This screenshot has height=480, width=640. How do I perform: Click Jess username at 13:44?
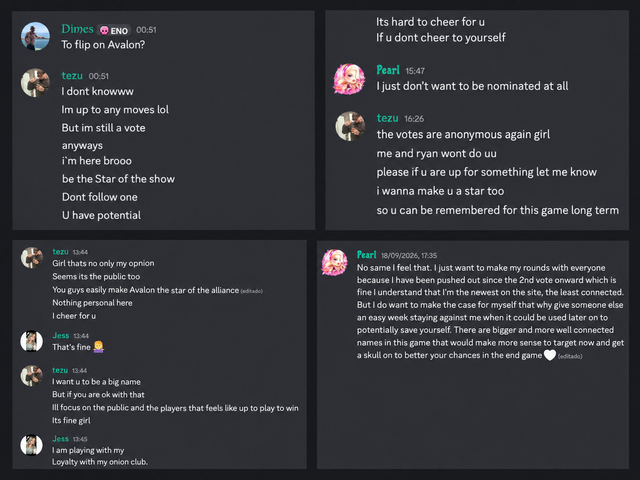[61, 336]
